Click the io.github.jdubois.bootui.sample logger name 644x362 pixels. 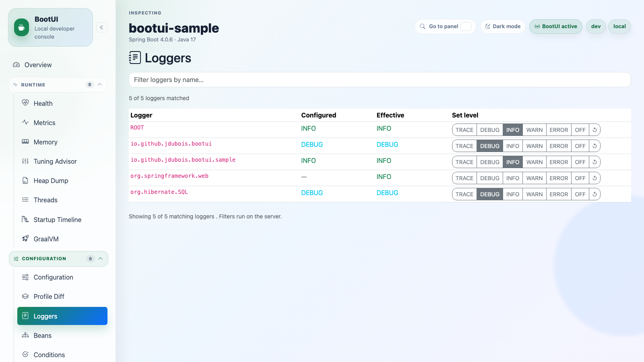(x=183, y=160)
